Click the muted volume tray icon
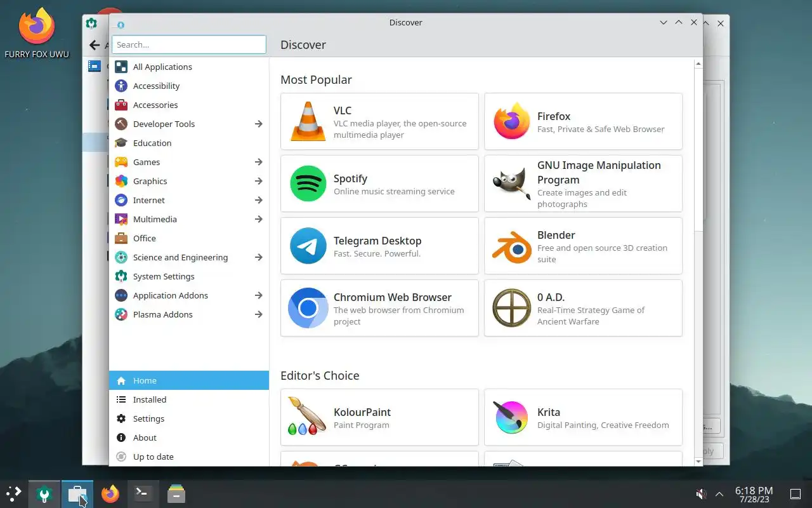Screen dimensions: 812x508 [x=701, y=493]
